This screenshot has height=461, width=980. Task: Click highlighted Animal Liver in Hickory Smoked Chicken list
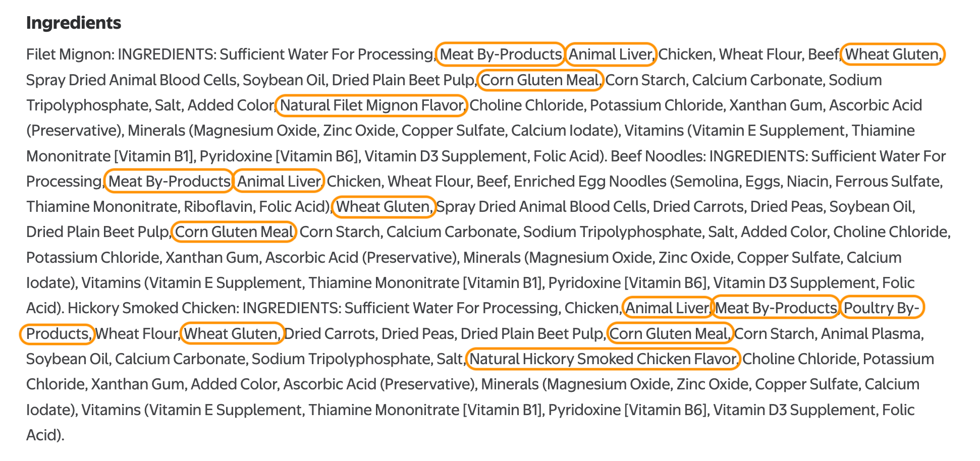667,308
